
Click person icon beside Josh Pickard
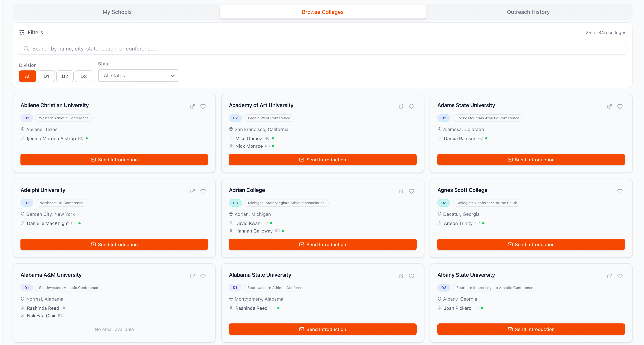tap(440, 308)
